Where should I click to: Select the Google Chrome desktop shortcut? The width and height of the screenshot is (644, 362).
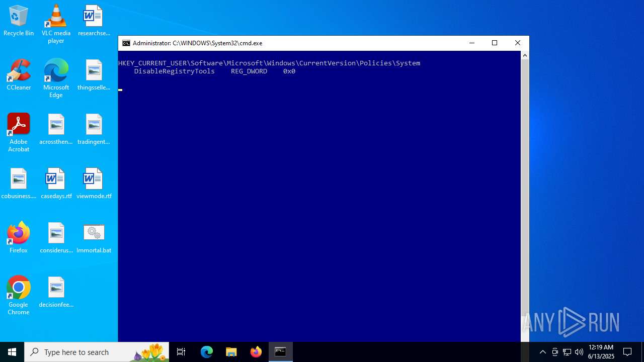click(x=19, y=296)
